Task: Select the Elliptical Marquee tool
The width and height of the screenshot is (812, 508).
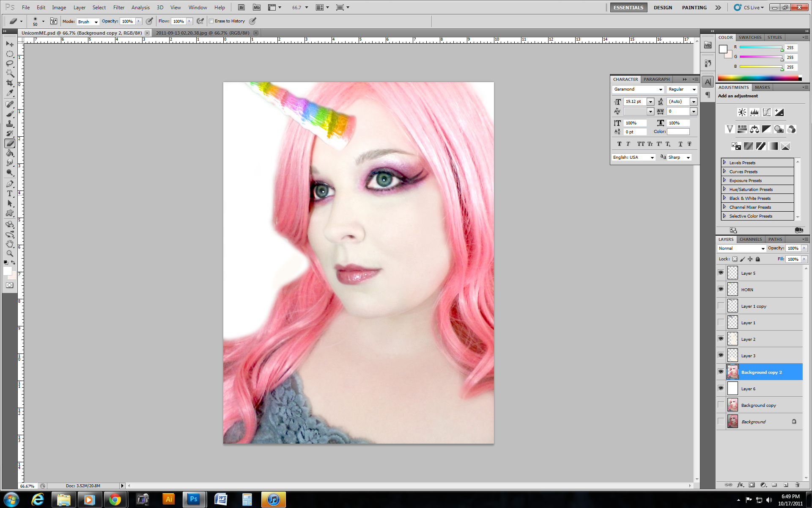Action: click(x=10, y=54)
